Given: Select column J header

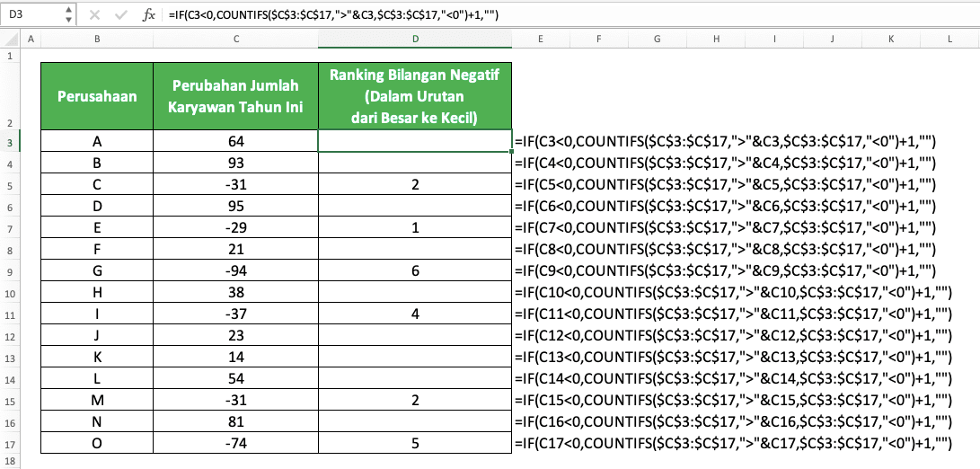Looking at the screenshot, I should click(833, 40).
